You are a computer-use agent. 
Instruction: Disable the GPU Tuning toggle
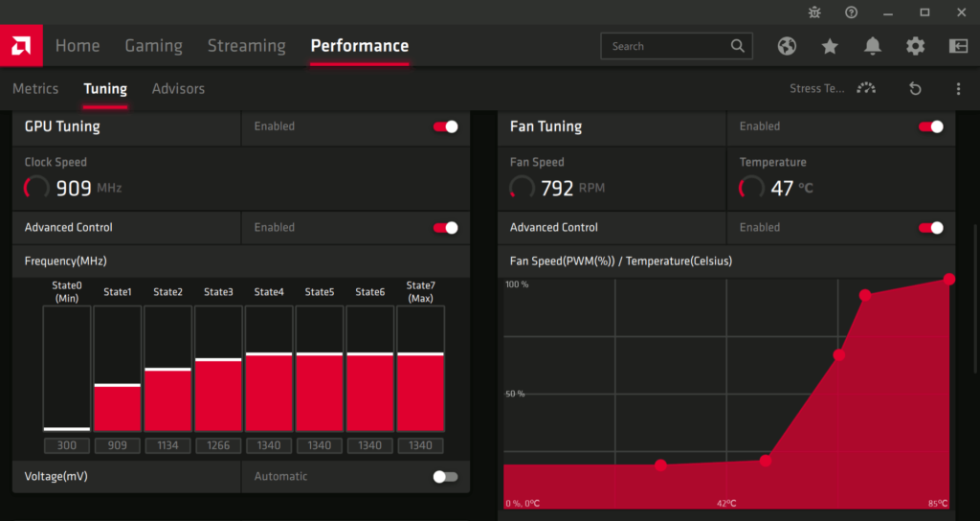click(445, 126)
